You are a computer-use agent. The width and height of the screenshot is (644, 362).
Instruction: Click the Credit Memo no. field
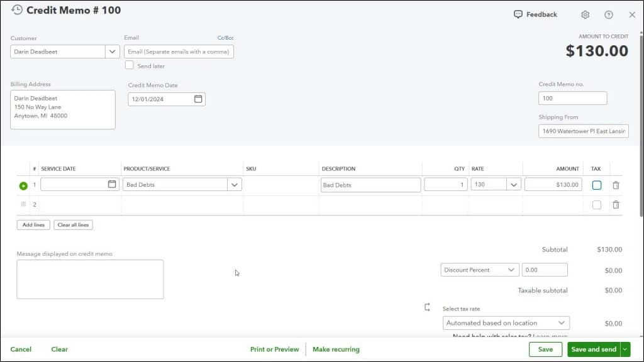pos(572,98)
